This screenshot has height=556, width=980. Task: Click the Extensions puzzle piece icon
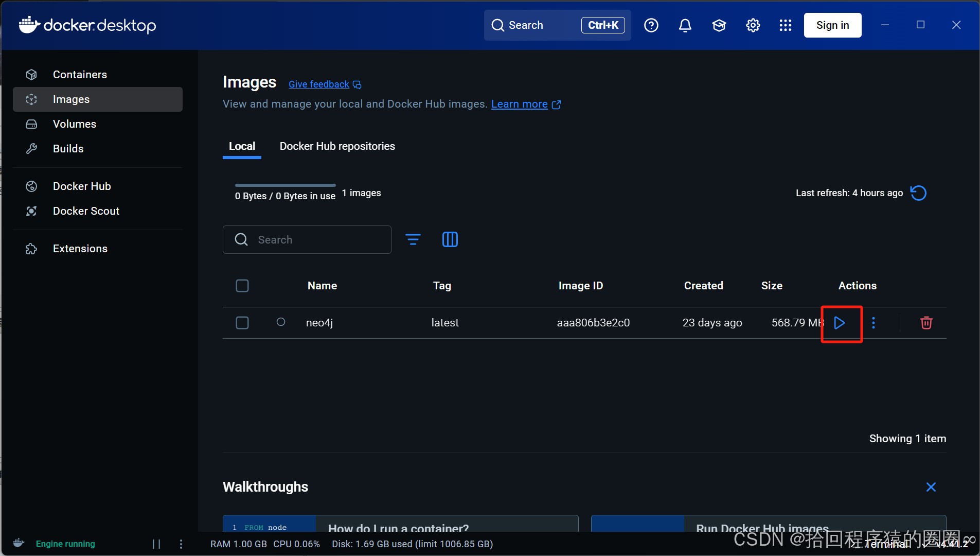pos(31,249)
